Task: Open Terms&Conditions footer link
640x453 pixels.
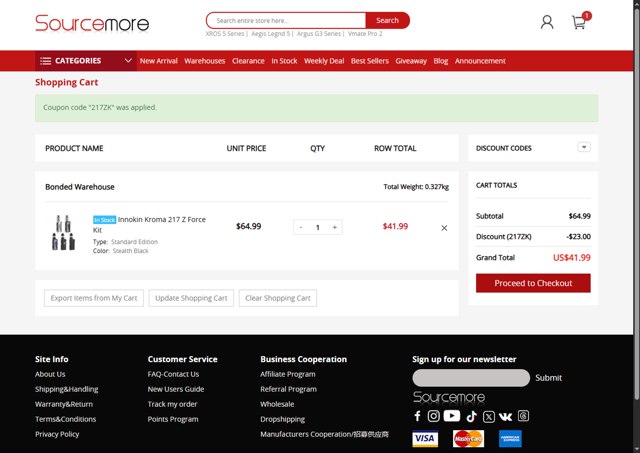Action: (65, 419)
